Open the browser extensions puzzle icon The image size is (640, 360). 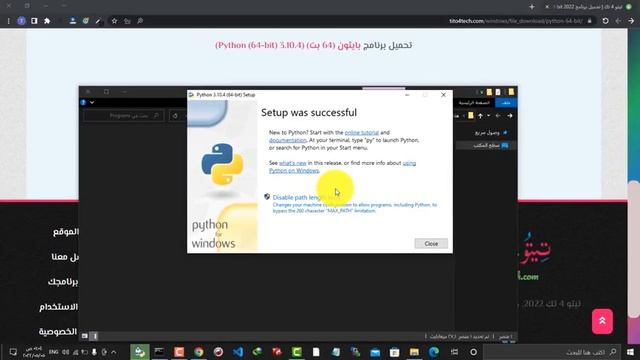coord(47,21)
